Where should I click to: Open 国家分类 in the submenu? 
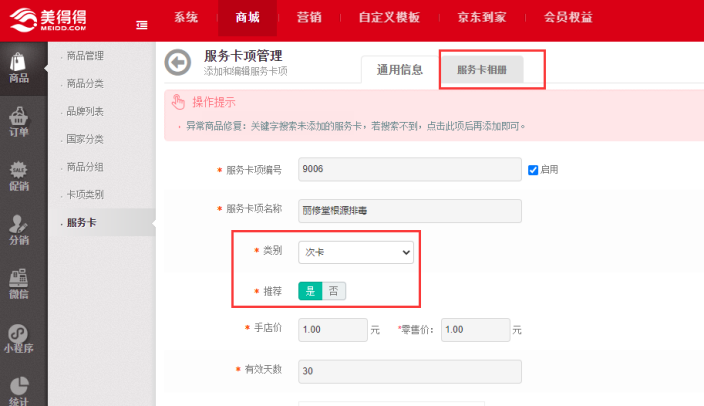[x=85, y=139]
